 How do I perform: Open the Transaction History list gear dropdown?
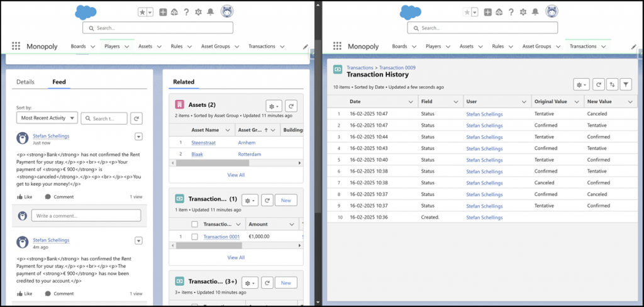coord(581,85)
